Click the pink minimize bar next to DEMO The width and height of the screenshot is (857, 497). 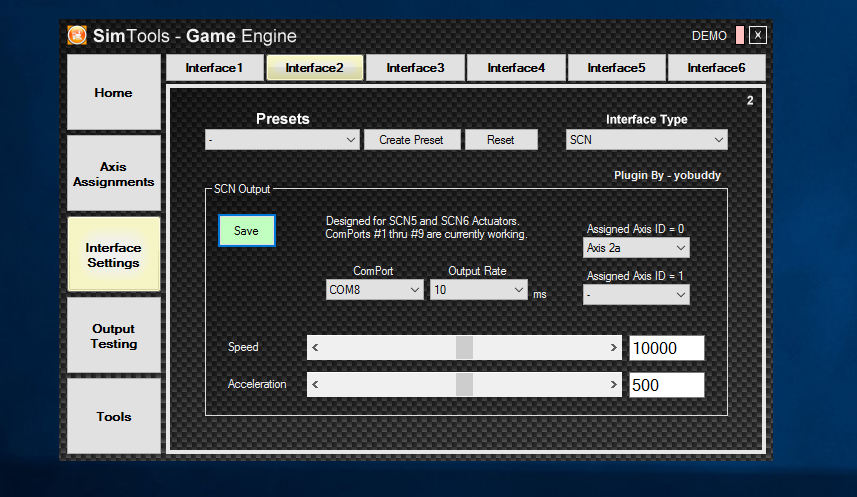[x=739, y=35]
